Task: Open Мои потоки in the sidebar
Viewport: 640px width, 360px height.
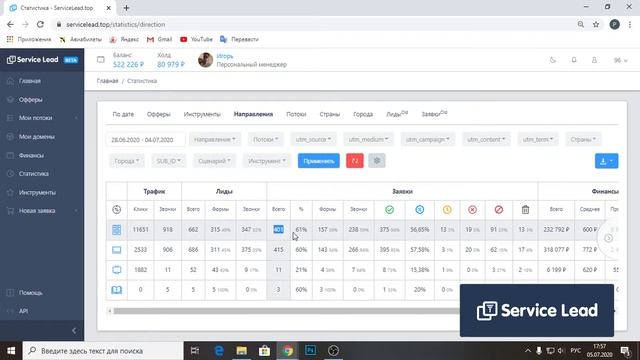Action: tap(35, 118)
